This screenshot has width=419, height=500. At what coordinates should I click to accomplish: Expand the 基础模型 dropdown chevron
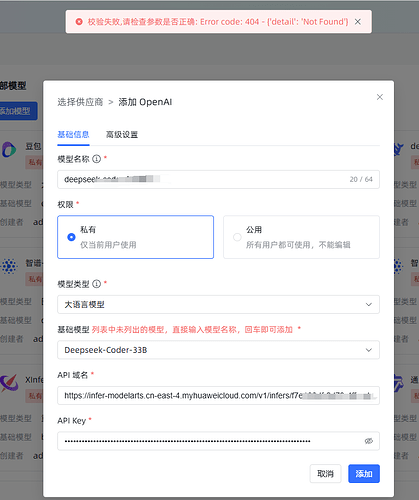pyautogui.click(x=369, y=350)
